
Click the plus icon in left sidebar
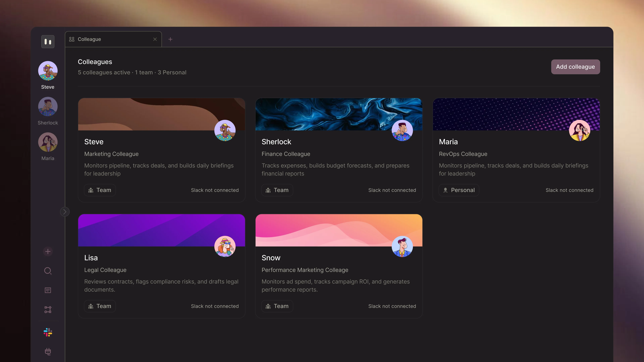click(48, 251)
